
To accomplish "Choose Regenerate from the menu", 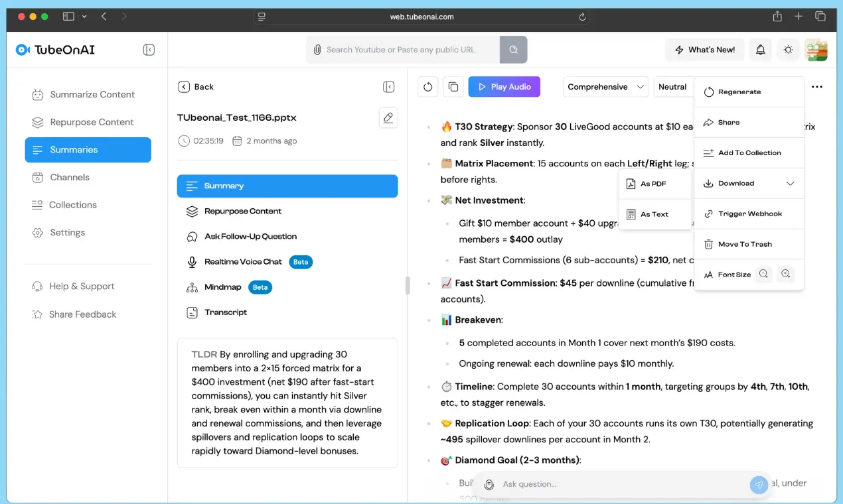I will (x=749, y=92).
